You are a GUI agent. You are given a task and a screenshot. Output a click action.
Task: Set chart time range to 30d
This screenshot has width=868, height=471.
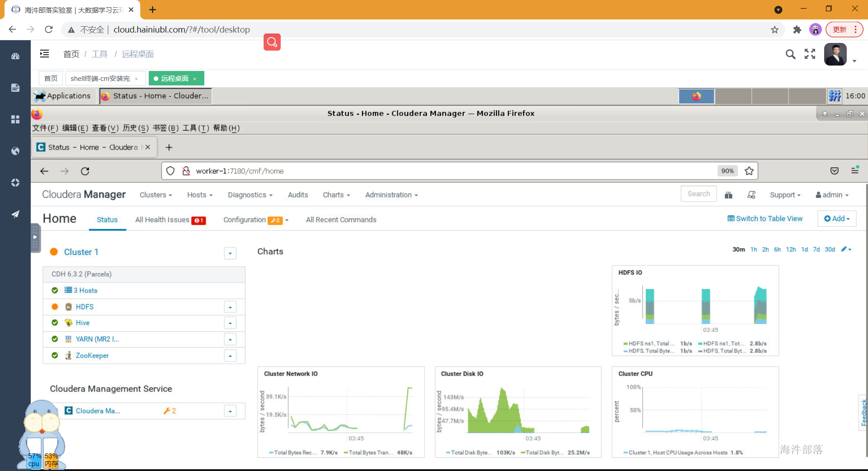(830, 250)
